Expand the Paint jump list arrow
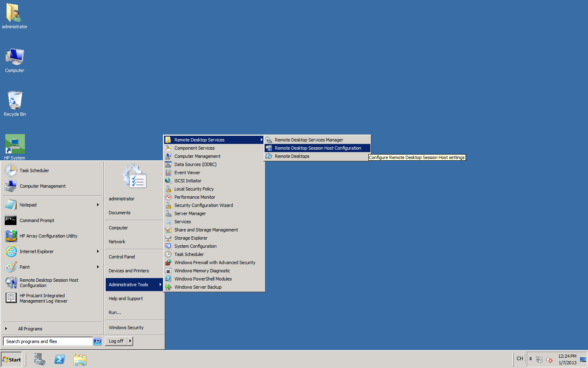This screenshot has height=368, width=588. tap(98, 267)
